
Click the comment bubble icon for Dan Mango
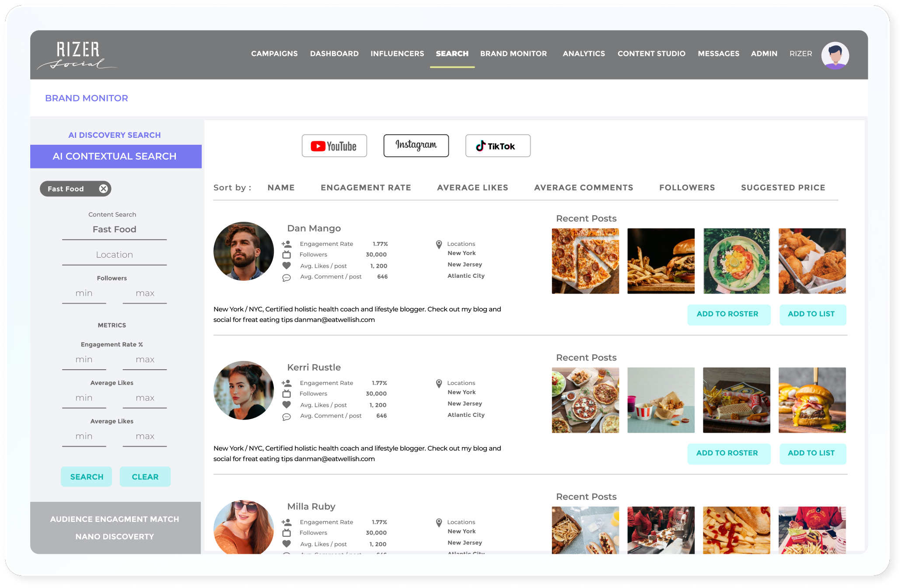pos(287,277)
